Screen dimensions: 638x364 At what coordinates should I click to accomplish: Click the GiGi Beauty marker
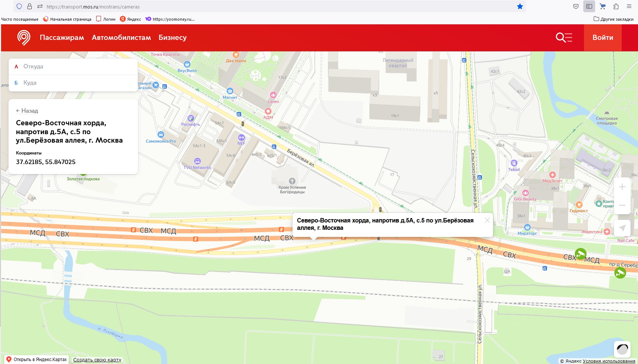point(526,193)
